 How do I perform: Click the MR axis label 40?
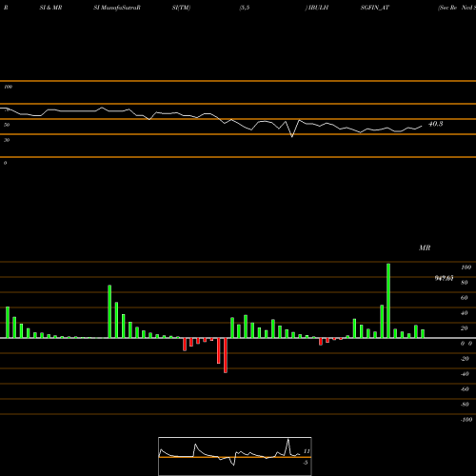[465, 313]
